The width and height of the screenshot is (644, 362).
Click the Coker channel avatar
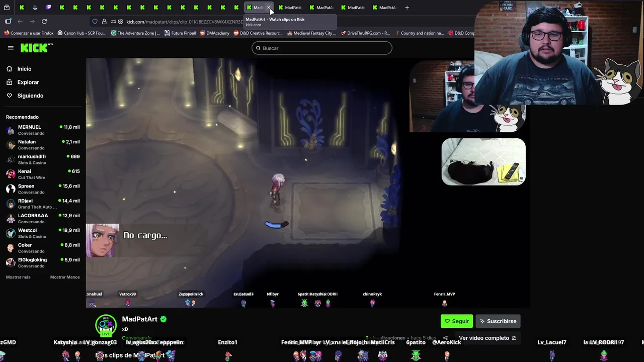click(11, 248)
